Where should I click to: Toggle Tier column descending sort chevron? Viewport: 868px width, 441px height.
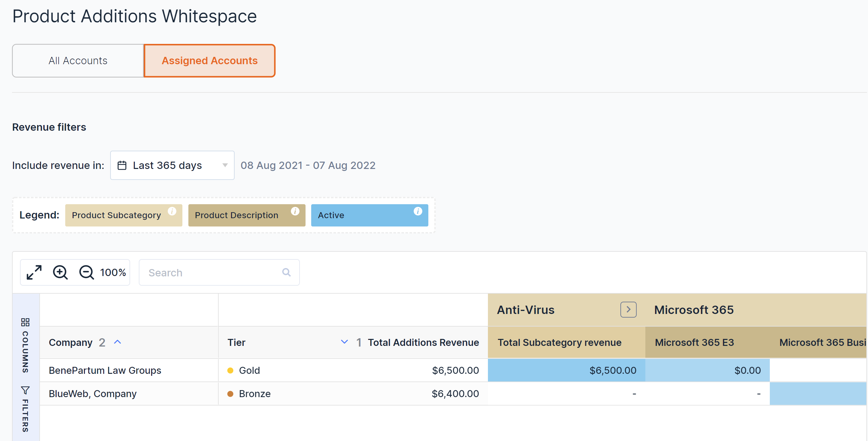[344, 342]
